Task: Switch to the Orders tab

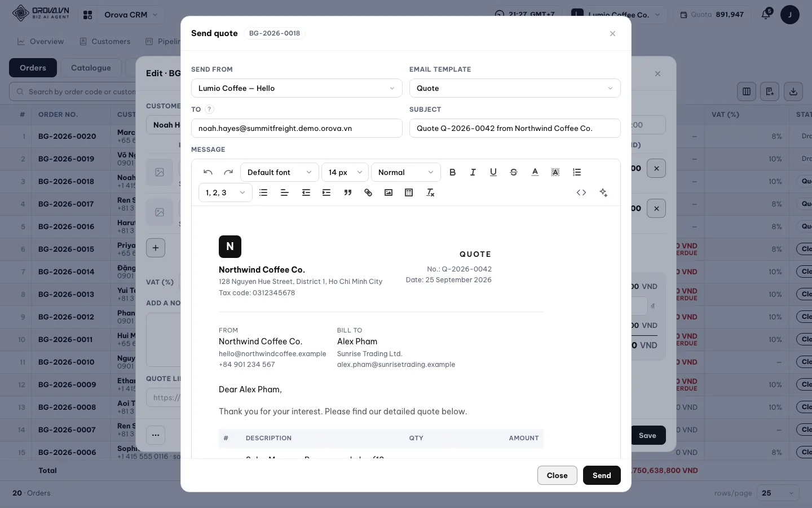Action: click(x=33, y=68)
